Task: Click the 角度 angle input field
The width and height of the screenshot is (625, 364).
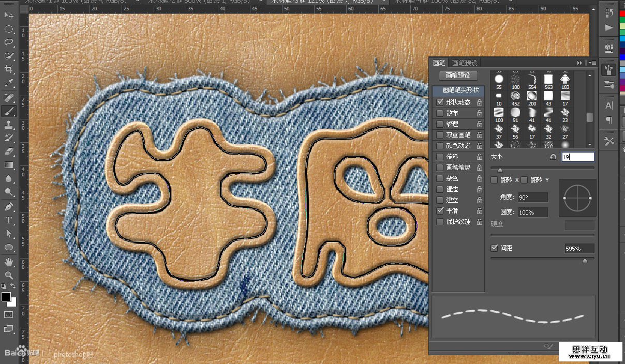Action: [x=532, y=198]
